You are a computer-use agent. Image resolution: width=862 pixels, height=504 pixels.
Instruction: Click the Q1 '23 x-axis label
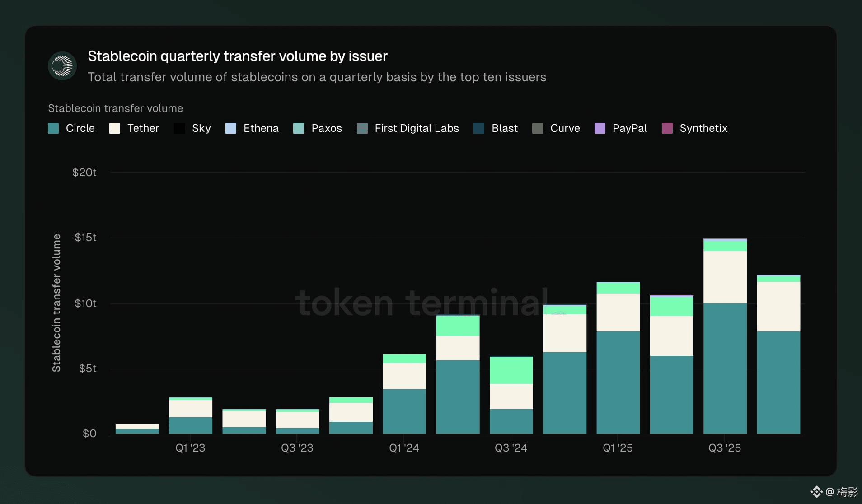pyautogui.click(x=190, y=448)
